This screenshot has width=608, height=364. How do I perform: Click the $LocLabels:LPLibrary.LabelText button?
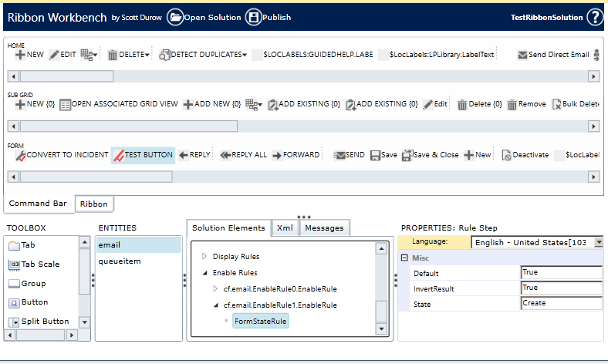click(437, 55)
